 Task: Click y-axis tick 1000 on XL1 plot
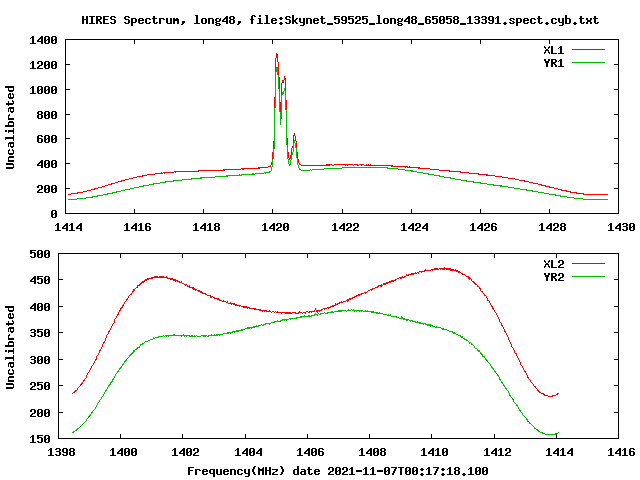point(43,90)
